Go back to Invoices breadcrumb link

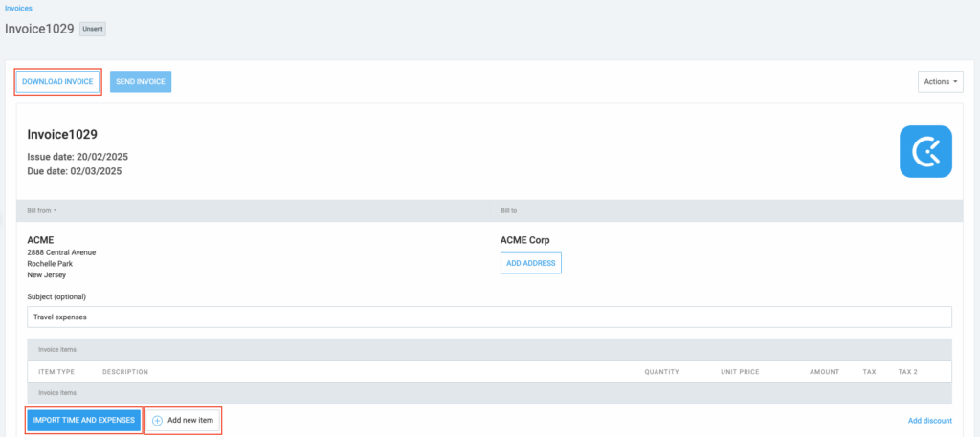click(x=19, y=8)
